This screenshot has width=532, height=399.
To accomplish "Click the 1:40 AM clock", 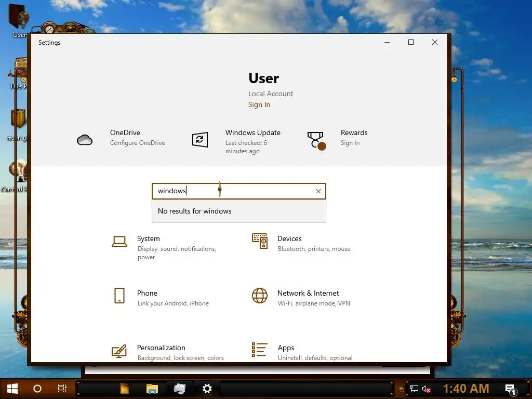I will point(466,389).
